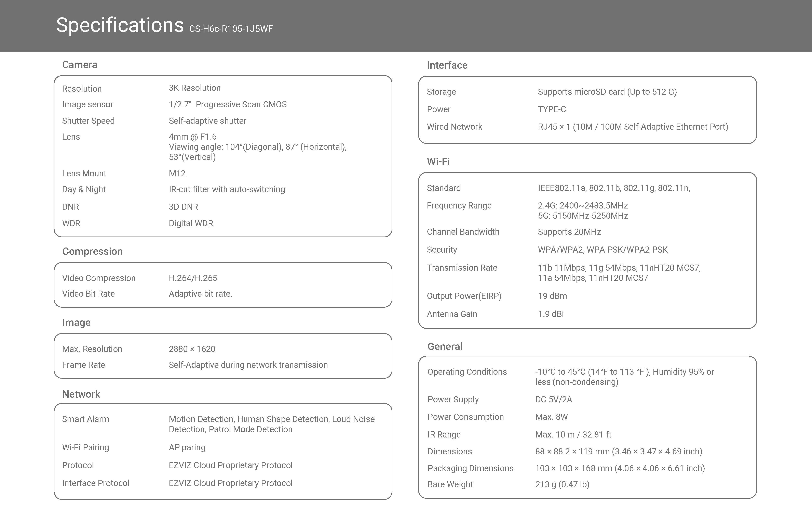Click the Lens Mount value M12
Viewport: 812px width, 508px height.
click(x=177, y=173)
